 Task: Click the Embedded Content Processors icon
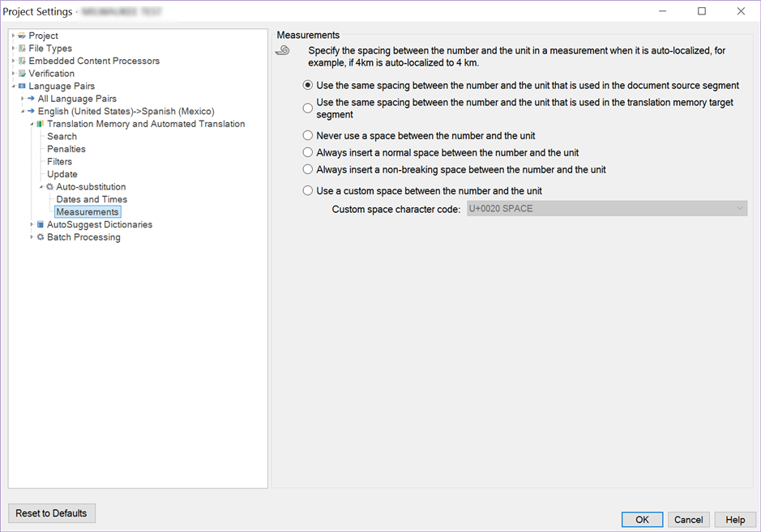tap(22, 61)
